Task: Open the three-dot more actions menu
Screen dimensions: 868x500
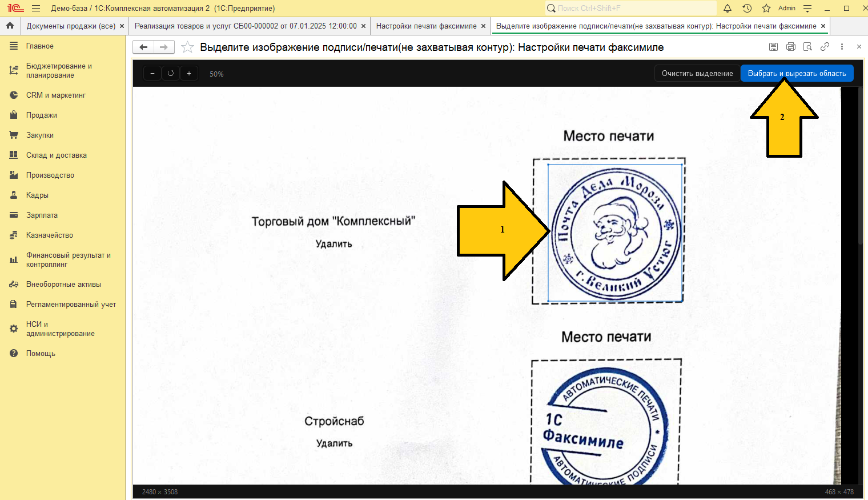Action: [842, 47]
